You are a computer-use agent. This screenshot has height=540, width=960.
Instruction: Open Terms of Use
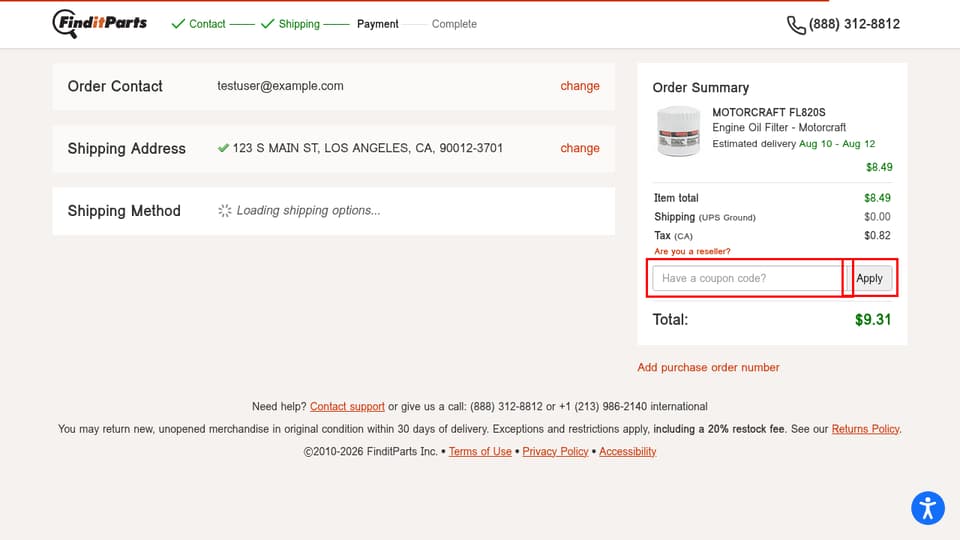(x=480, y=451)
